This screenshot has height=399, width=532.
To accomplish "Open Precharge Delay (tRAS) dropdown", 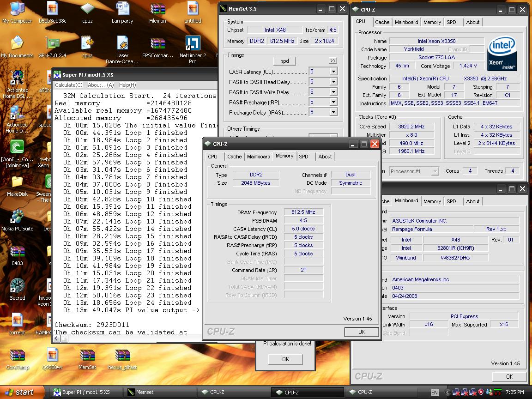I will pos(333,112).
